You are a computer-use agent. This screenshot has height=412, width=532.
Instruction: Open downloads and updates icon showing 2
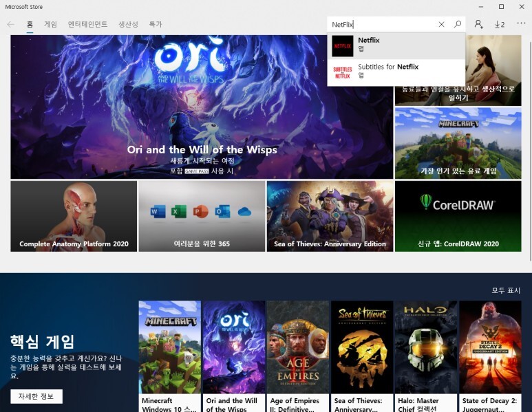[x=500, y=24]
